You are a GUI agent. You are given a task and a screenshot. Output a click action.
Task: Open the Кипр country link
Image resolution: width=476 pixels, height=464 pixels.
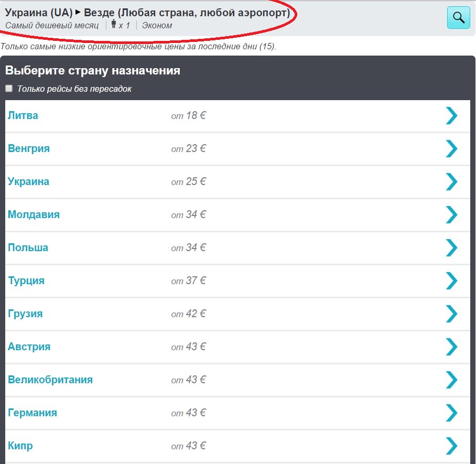(20, 446)
